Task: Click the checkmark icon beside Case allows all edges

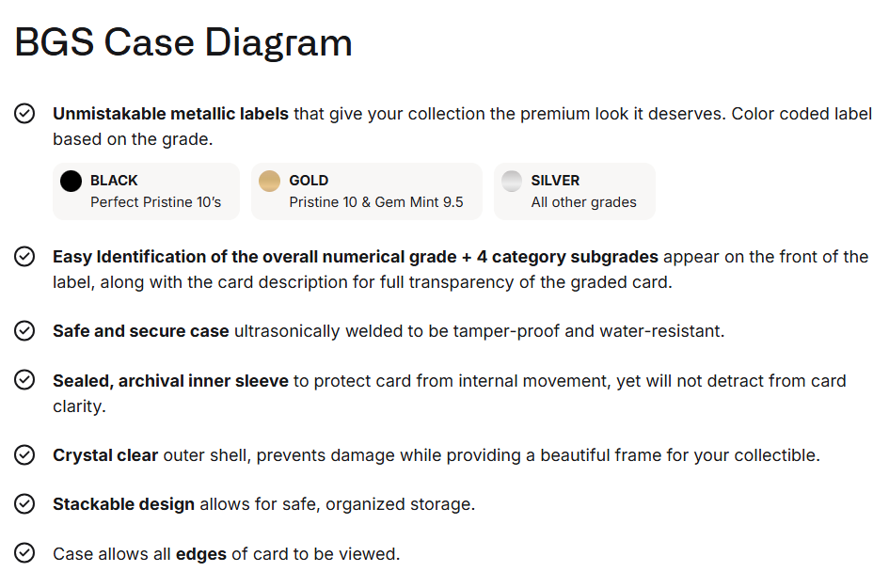Action: 25,553
